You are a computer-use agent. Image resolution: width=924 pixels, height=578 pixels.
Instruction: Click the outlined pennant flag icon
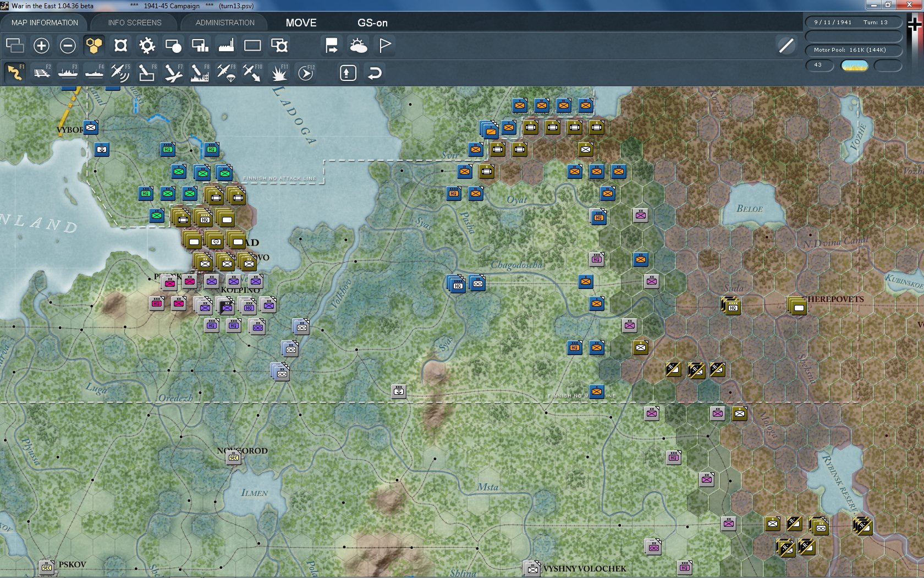[x=385, y=45]
